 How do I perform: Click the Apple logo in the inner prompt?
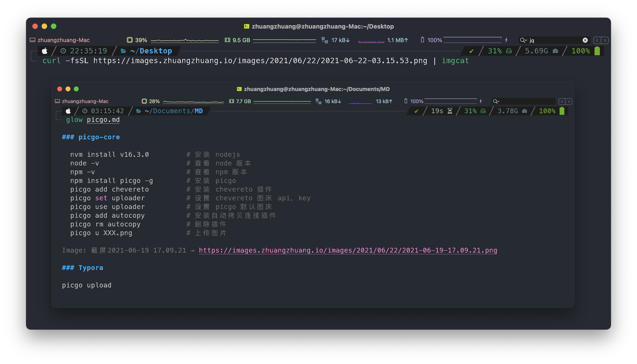pos(68,111)
